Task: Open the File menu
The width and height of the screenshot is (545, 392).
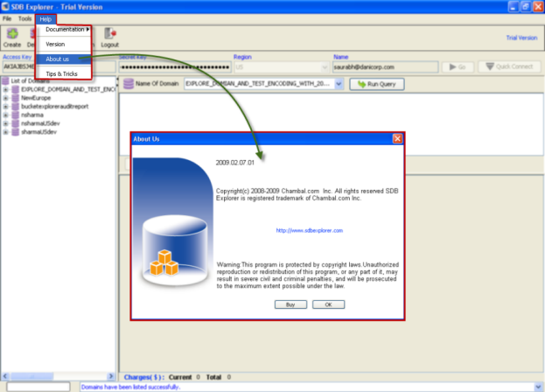Action: coord(7,18)
